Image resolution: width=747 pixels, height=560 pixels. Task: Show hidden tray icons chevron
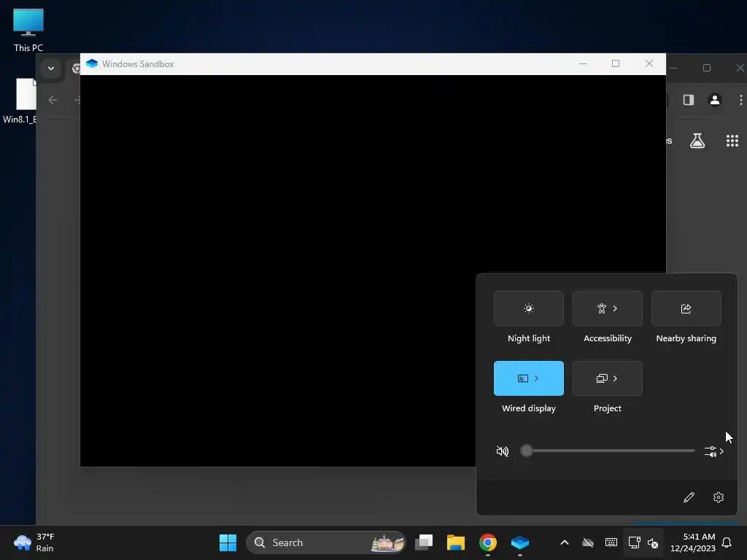pos(565,542)
